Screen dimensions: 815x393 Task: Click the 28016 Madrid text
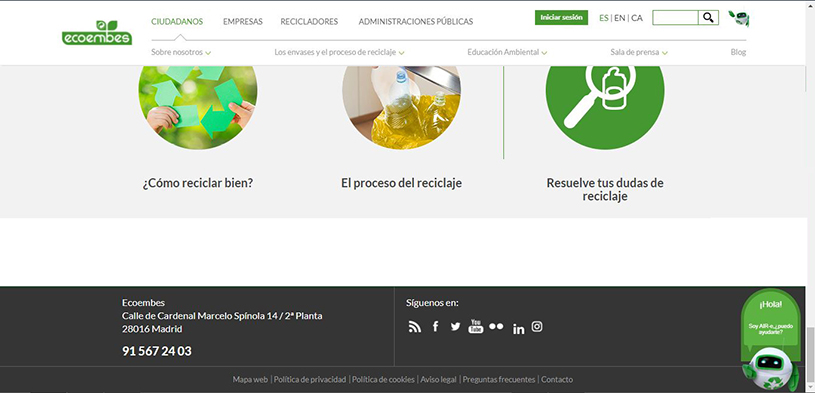pos(152,329)
